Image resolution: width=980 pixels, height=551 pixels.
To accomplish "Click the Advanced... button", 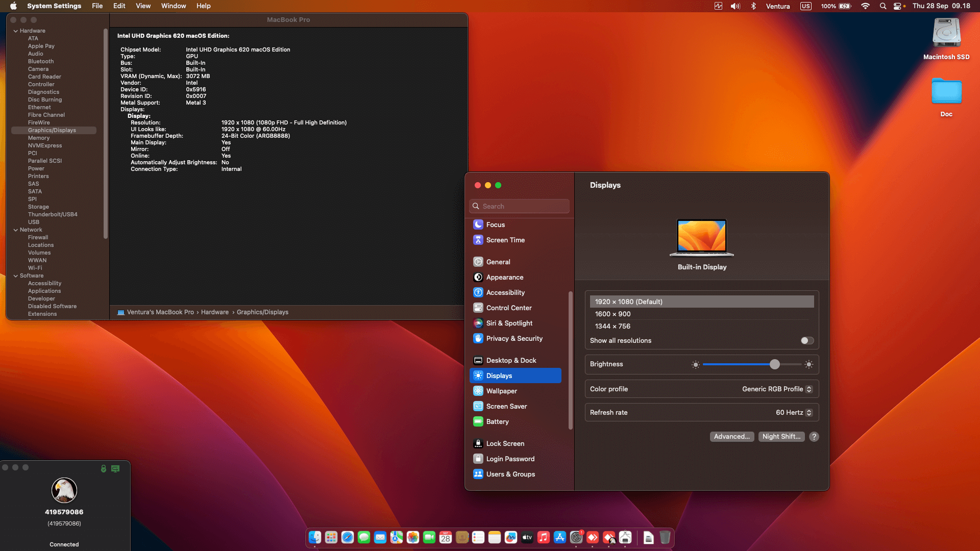I will click(731, 437).
